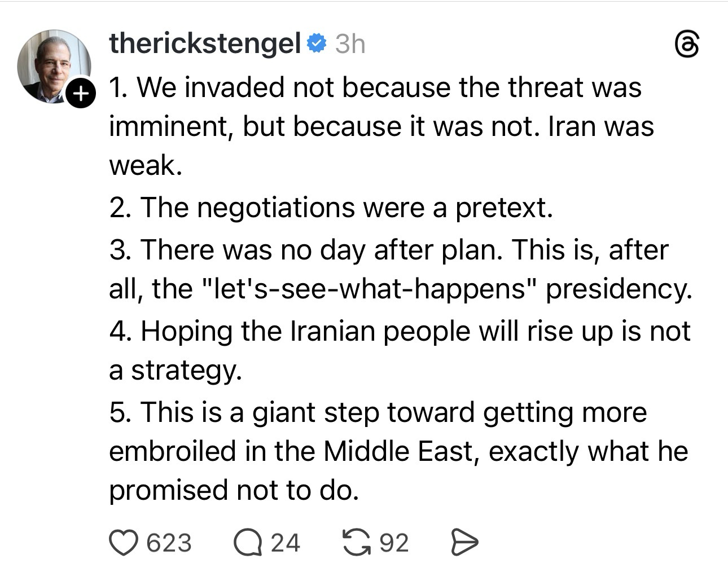This screenshot has width=728, height=581.
Task: Share the post with the paper-plane icon
Action: pyautogui.click(x=464, y=543)
